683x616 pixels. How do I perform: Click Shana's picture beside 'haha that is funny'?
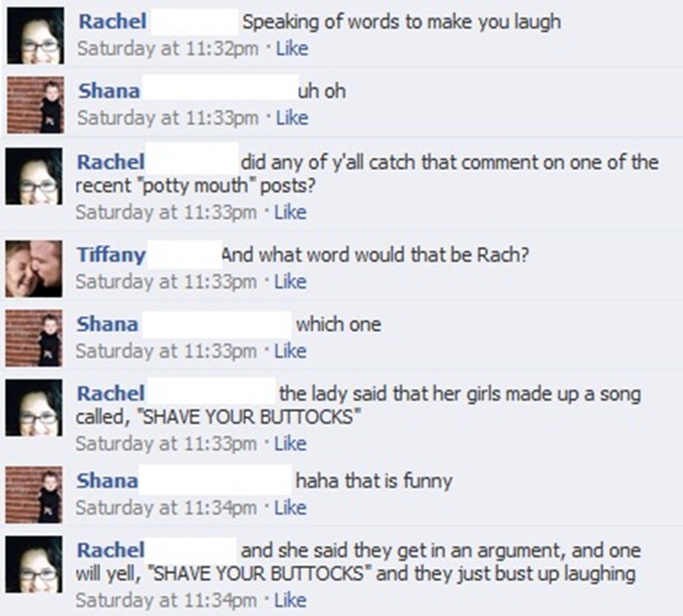pyautogui.click(x=35, y=495)
